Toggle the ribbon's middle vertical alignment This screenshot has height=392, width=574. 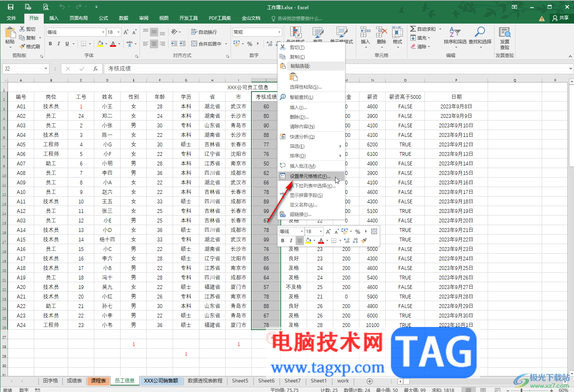tap(154, 32)
